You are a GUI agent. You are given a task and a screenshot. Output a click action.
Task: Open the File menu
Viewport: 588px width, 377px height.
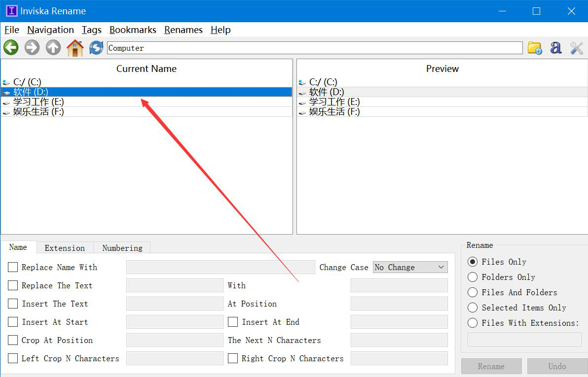click(x=12, y=30)
